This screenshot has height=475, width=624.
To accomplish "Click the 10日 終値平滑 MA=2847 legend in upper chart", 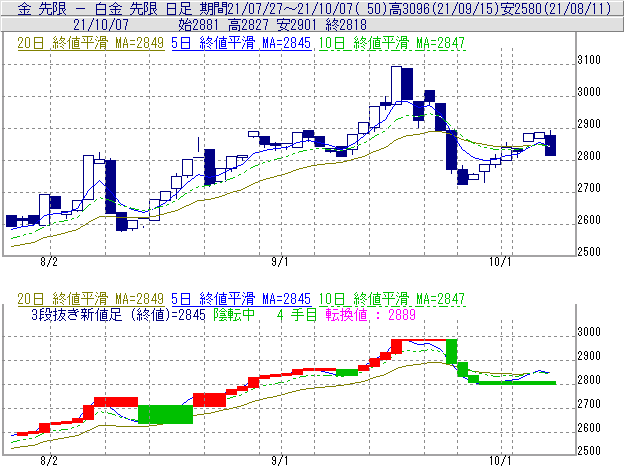I will point(392,43).
